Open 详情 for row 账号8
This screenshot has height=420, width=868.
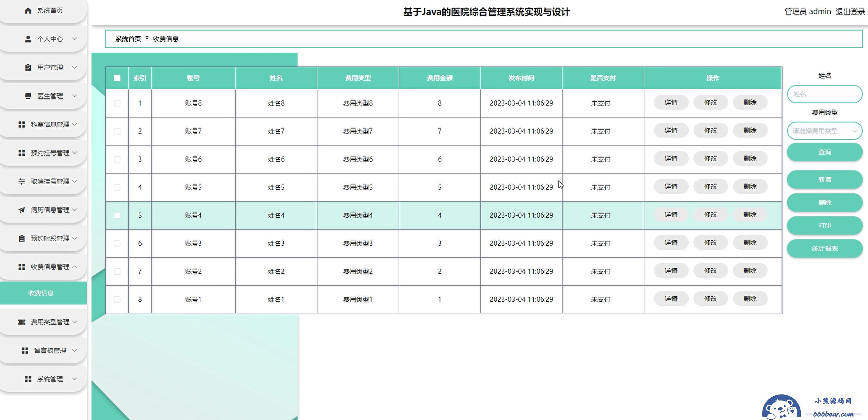(671, 102)
